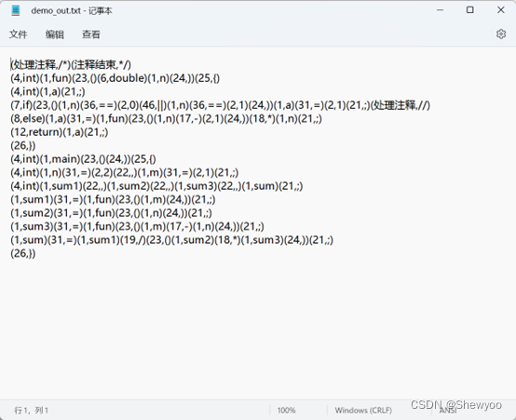Click the line starting with (12,return)

pyautogui.click(x=60, y=132)
